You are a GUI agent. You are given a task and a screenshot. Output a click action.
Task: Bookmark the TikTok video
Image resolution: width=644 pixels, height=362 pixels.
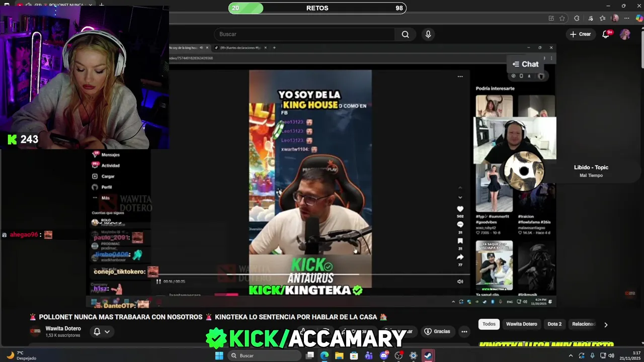pyautogui.click(x=460, y=241)
